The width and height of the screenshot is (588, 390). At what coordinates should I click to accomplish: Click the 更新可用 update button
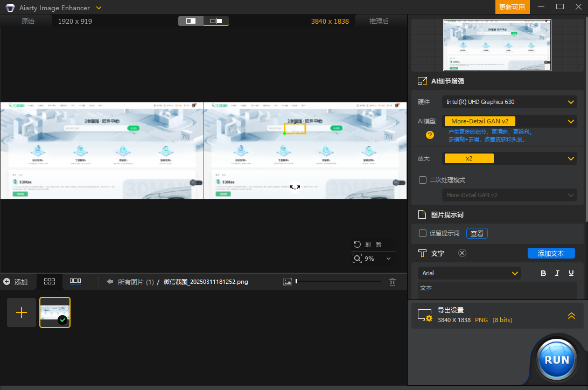coord(512,7)
